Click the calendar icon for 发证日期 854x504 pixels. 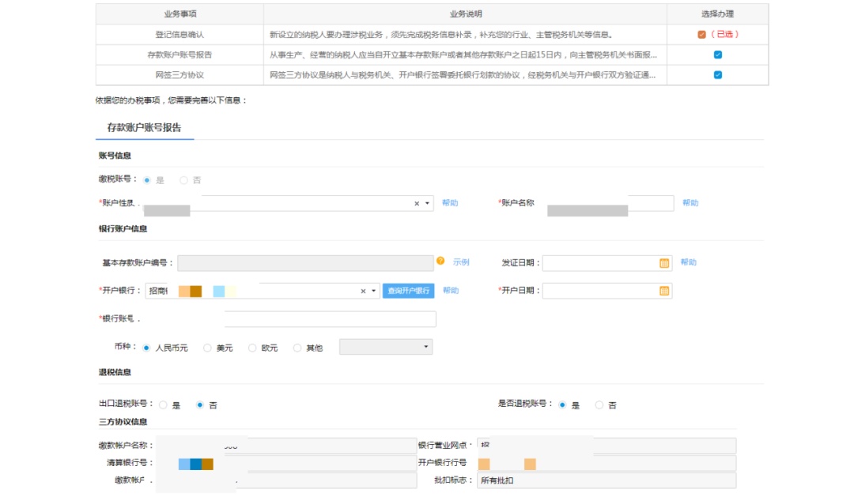(664, 263)
